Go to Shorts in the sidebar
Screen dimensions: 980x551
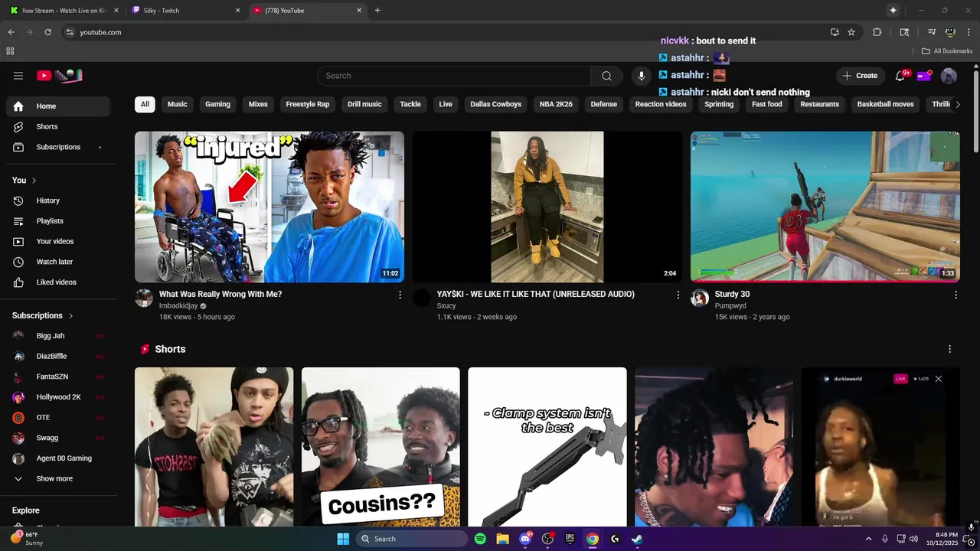pyautogui.click(x=58, y=126)
